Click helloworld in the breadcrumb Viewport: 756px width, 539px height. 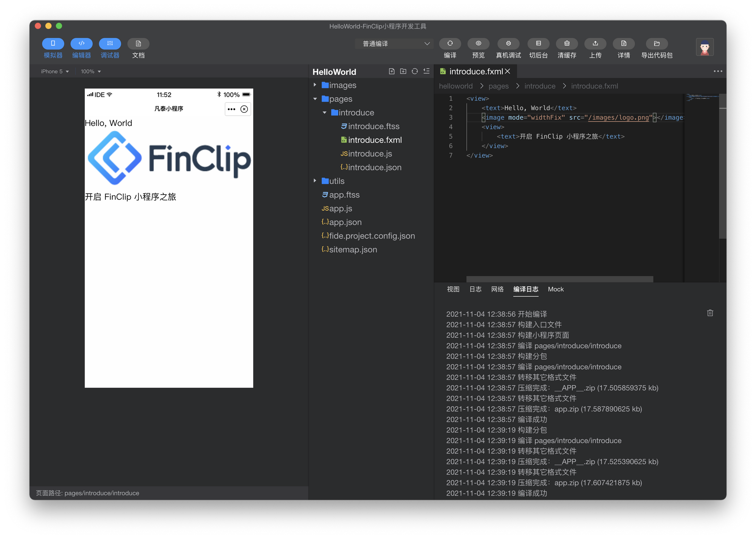pyautogui.click(x=455, y=86)
